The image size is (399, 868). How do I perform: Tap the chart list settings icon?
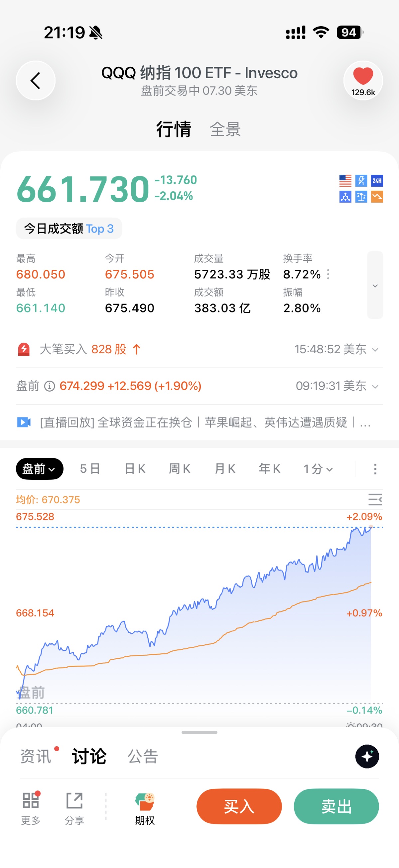pos(375,499)
